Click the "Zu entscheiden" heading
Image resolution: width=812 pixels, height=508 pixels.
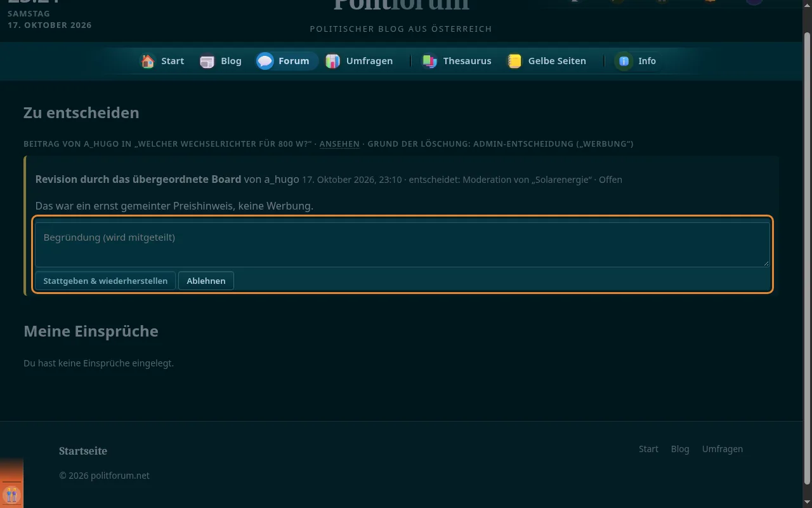(81, 112)
